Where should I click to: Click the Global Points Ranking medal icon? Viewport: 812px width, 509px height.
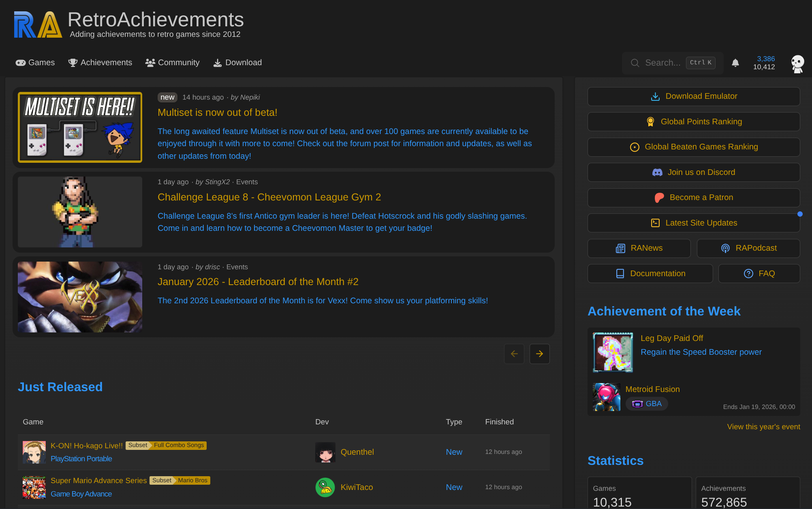point(650,122)
